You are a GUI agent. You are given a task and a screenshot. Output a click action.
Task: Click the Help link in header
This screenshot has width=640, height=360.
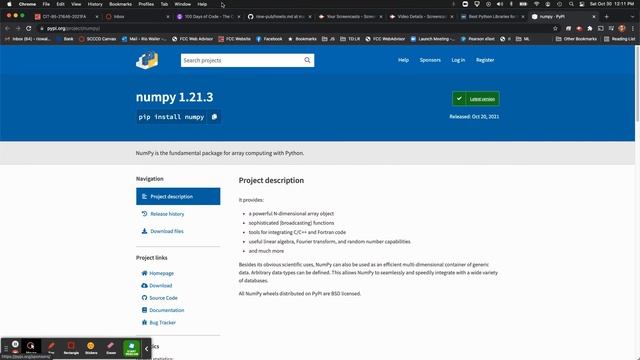[x=403, y=60]
